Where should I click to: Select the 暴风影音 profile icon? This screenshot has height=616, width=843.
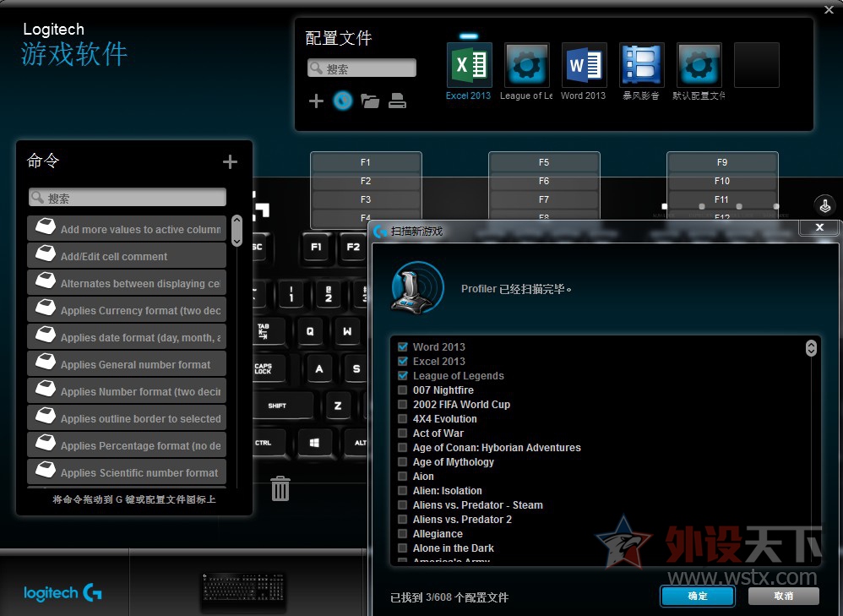coord(642,64)
